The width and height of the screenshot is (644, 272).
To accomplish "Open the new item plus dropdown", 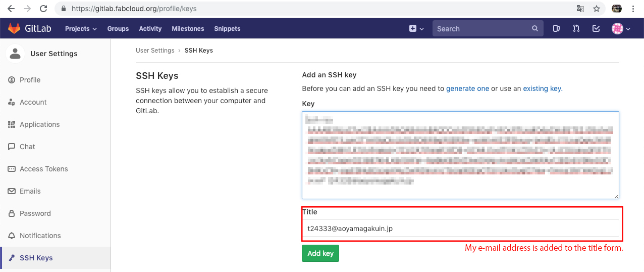I will [x=416, y=29].
